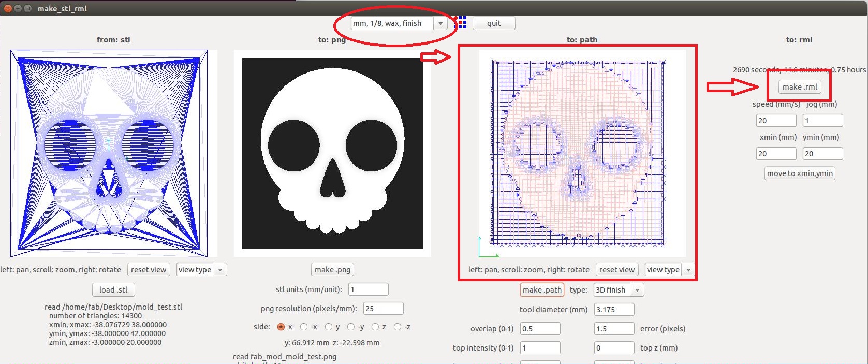The width and height of the screenshot is (868, 364).
Task: Edit the error (pixels) field
Action: pyautogui.click(x=614, y=329)
